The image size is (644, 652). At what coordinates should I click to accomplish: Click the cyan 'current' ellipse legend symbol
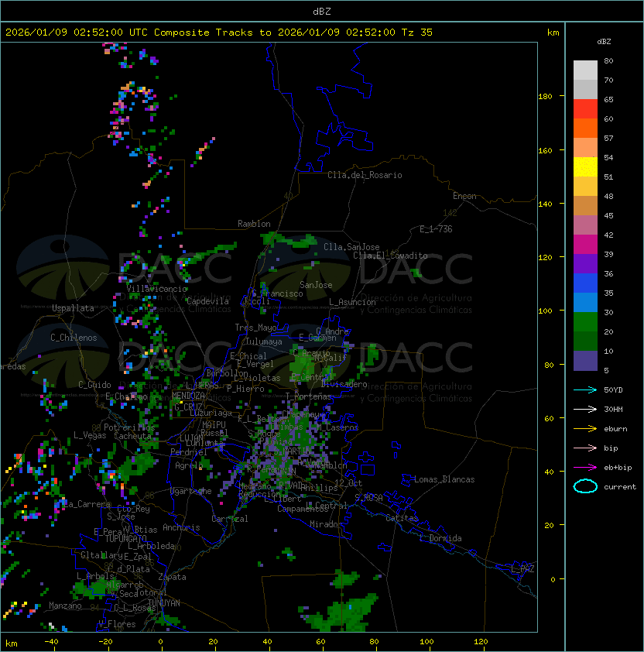585,486
